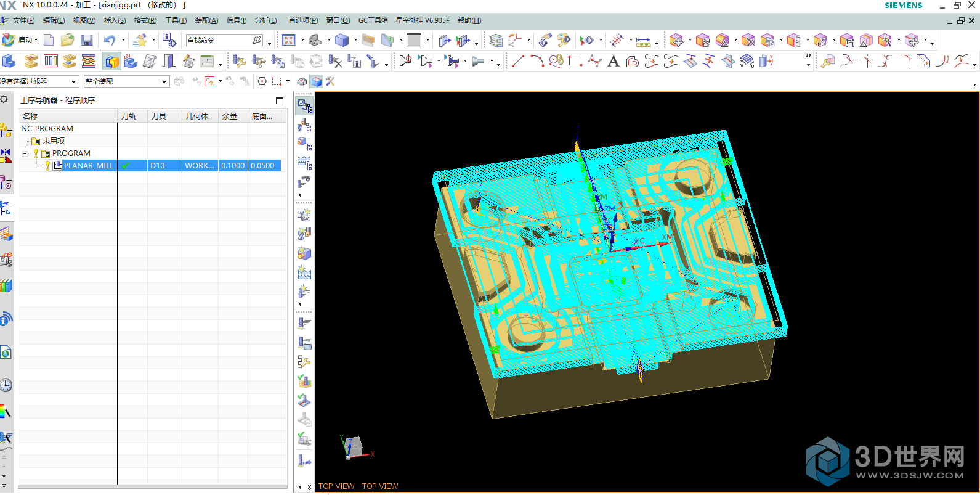This screenshot has height=495, width=980.
Task: Open the Measure distance dropdown arrow
Action: (657, 43)
